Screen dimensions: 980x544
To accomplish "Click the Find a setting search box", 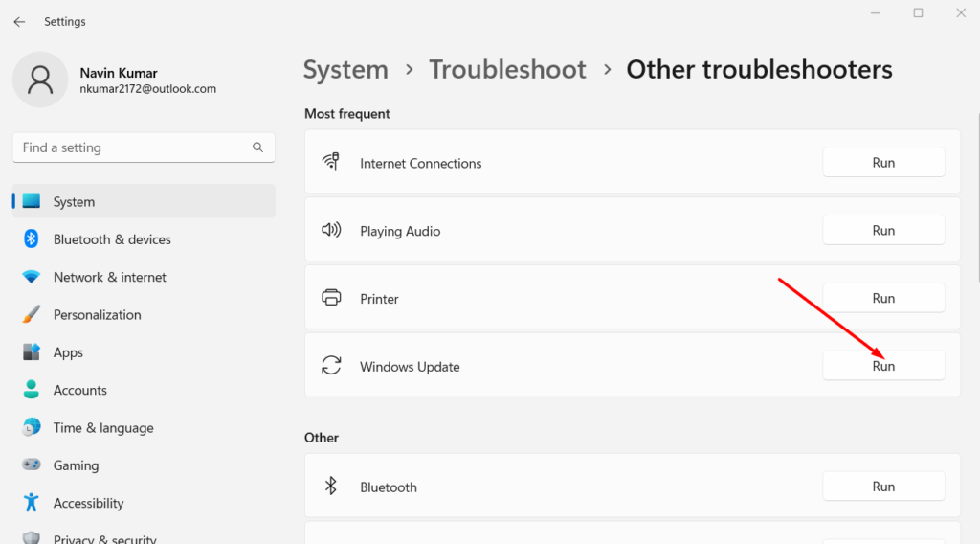I will pyautogui.click(x=134, y=147).
